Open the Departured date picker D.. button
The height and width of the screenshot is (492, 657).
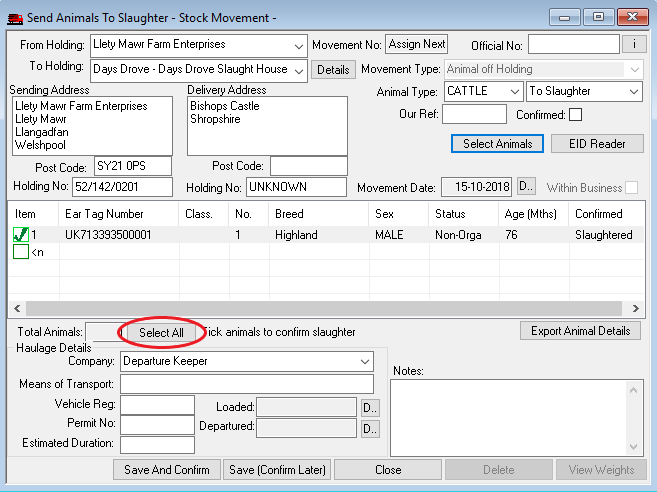370,428
